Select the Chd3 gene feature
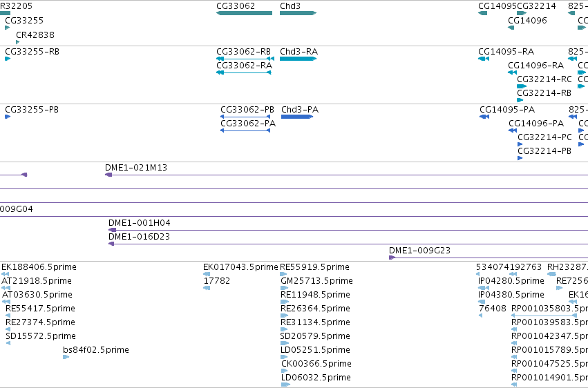Viewport: 588px width, 388px height. point(298,13)
